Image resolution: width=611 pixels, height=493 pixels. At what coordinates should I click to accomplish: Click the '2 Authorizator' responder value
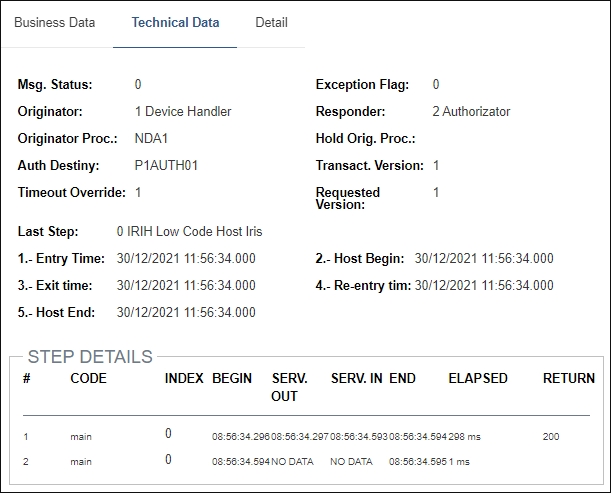point(471,112)
